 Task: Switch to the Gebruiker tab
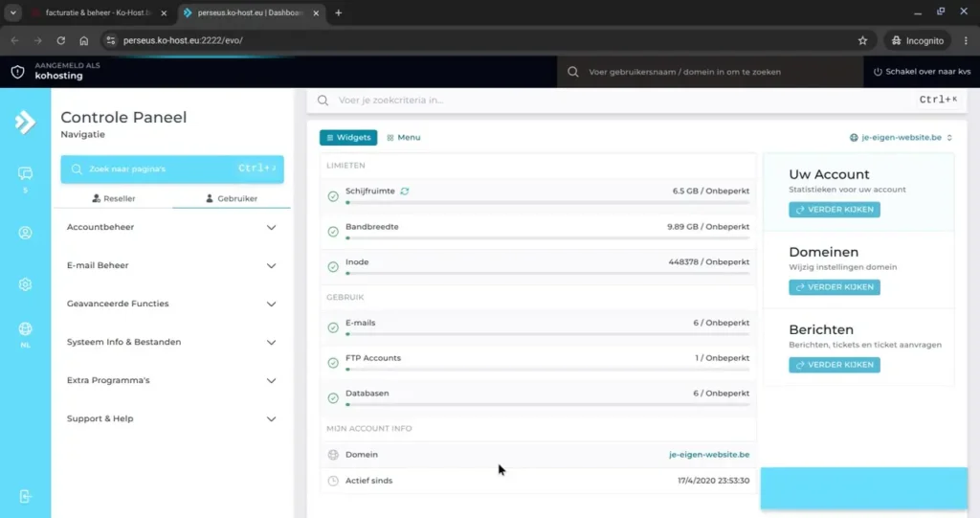tap(232, 198)
